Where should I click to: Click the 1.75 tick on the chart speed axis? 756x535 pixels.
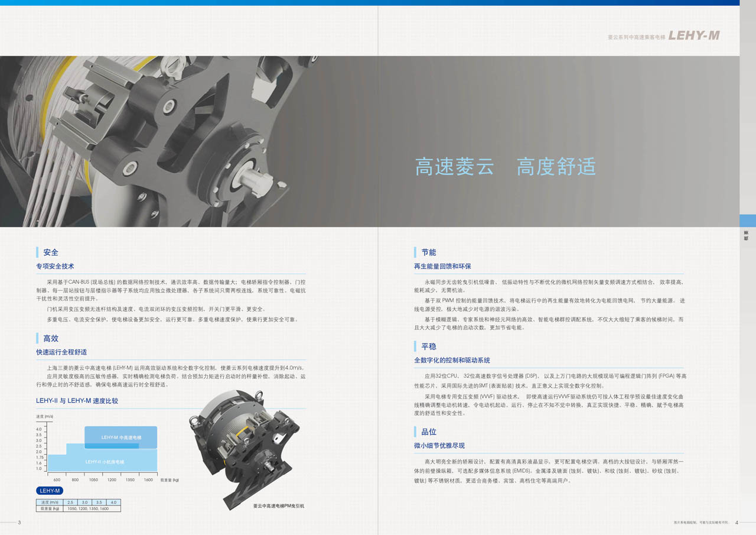(40, 458)
